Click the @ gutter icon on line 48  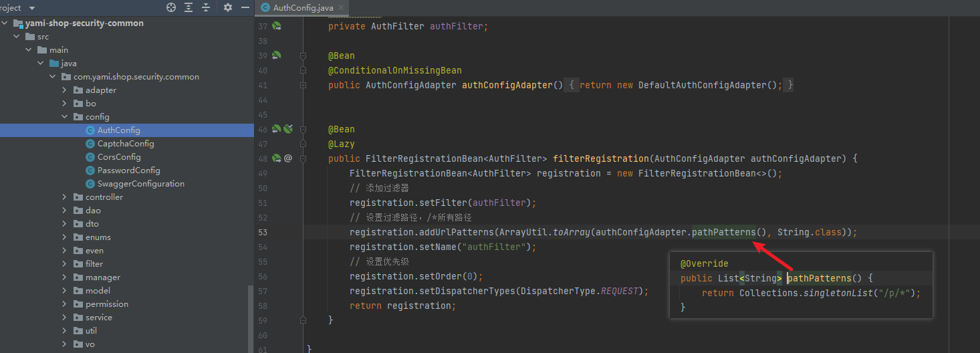click(288, 158)
